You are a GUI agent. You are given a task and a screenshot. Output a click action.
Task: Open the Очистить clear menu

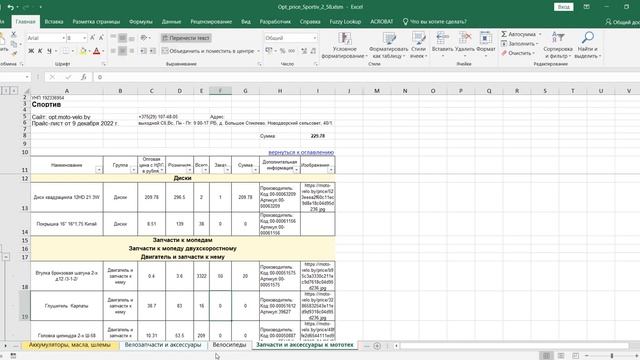pos(518,53)
